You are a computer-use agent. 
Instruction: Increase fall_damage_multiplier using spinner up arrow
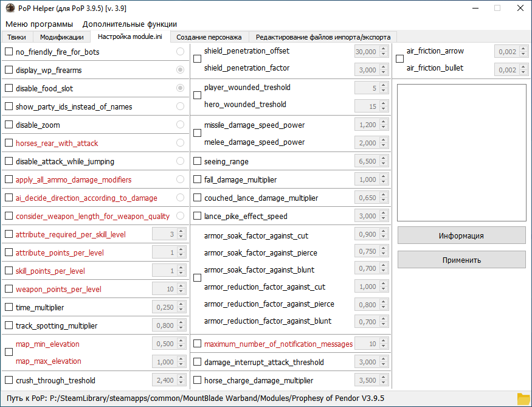point(384,177)
